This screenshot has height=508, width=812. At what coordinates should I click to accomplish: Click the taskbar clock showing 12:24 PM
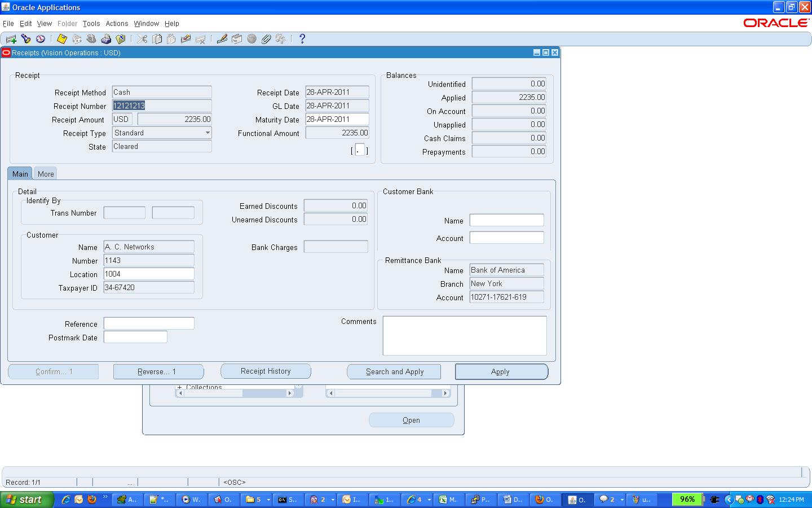[x=791, y=500]
